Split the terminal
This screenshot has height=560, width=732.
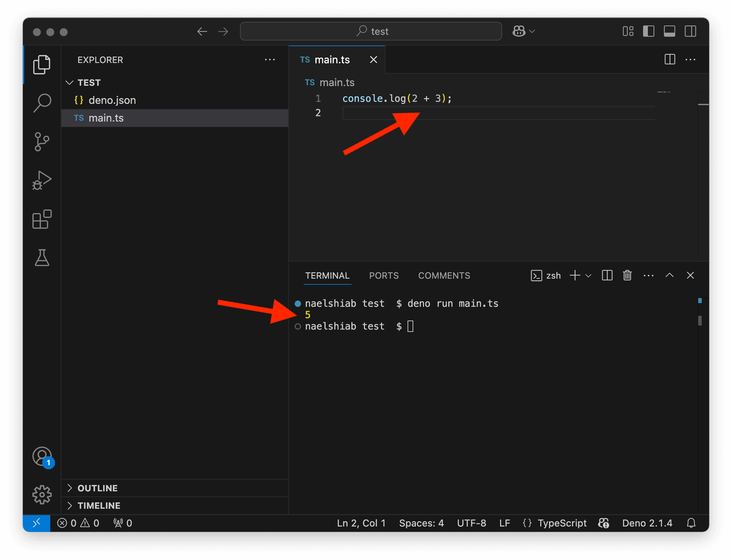click(x=607, y=276)
